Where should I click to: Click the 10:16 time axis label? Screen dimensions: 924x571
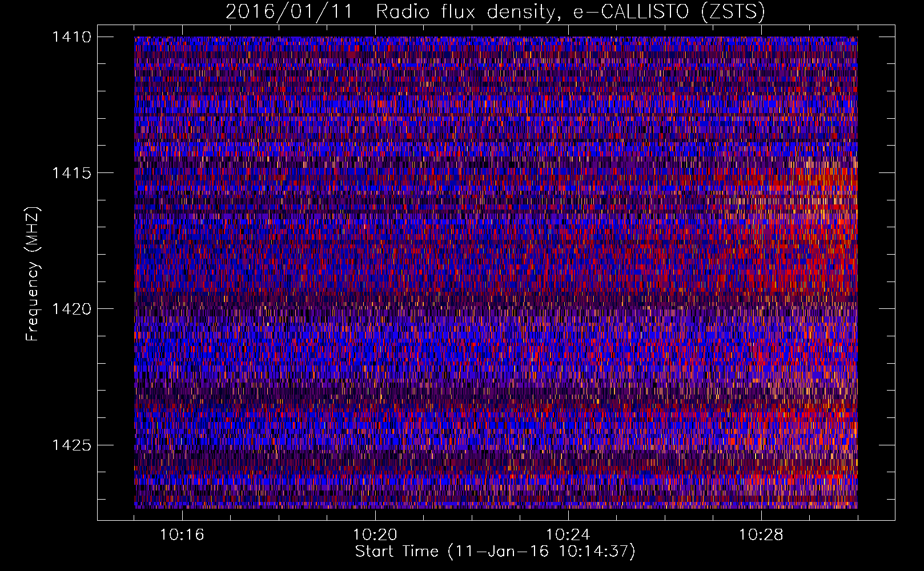pyautogui.click(x=182, y=535)
